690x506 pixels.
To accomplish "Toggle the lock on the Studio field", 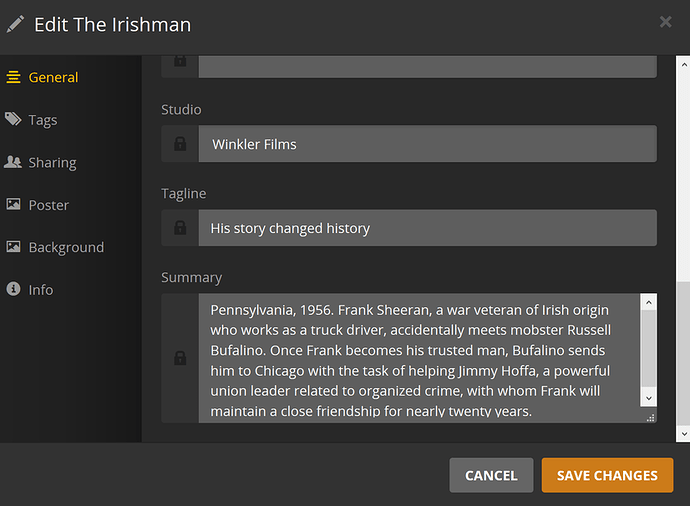I will click(180, 144).
